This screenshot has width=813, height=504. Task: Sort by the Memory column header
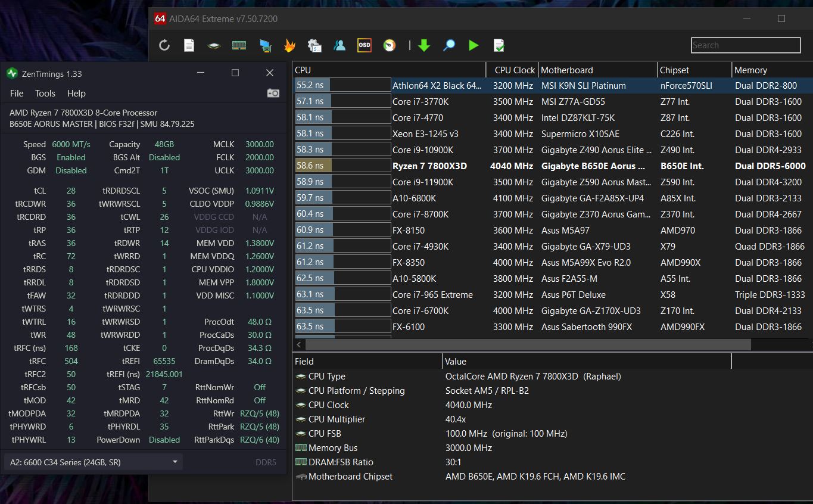click(772, 70)
